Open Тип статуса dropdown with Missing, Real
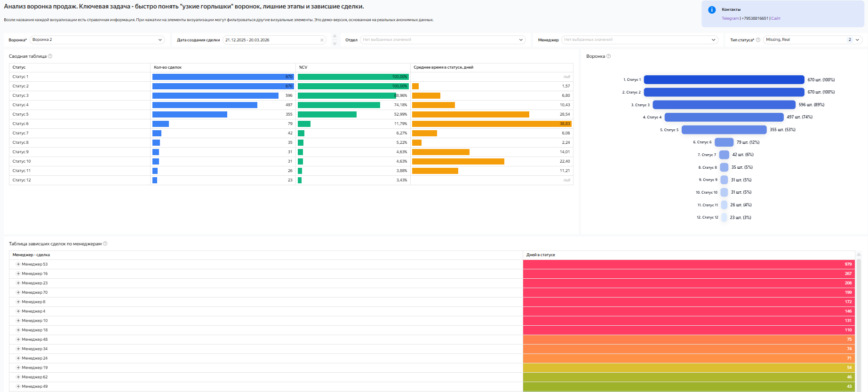The height and width of the screenshot is (392, 868). click(x=812, y=40)
